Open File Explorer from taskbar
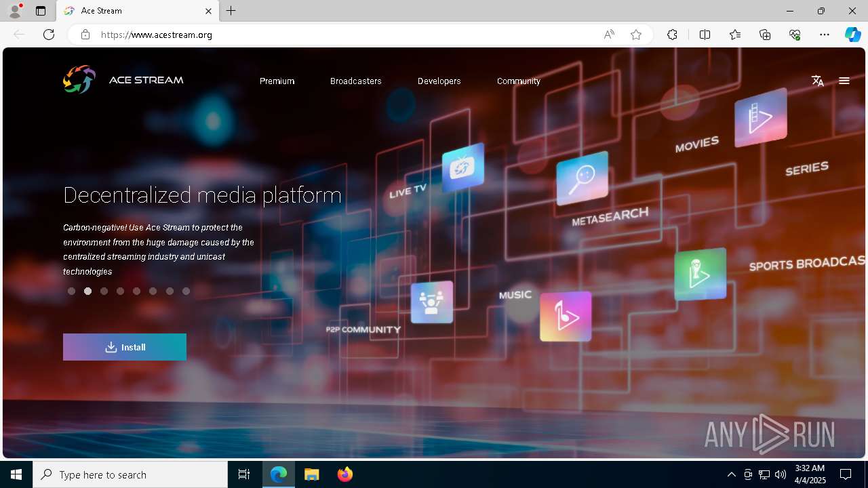Screen dimensions: 868x488 pos(311,474)
